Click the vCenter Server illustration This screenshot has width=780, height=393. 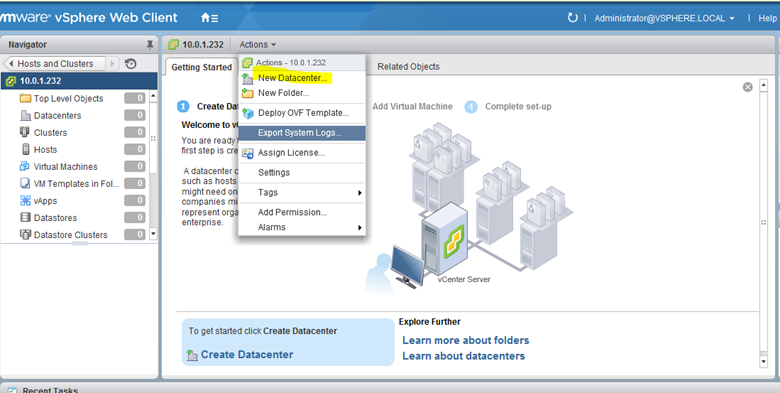point(444,239)
